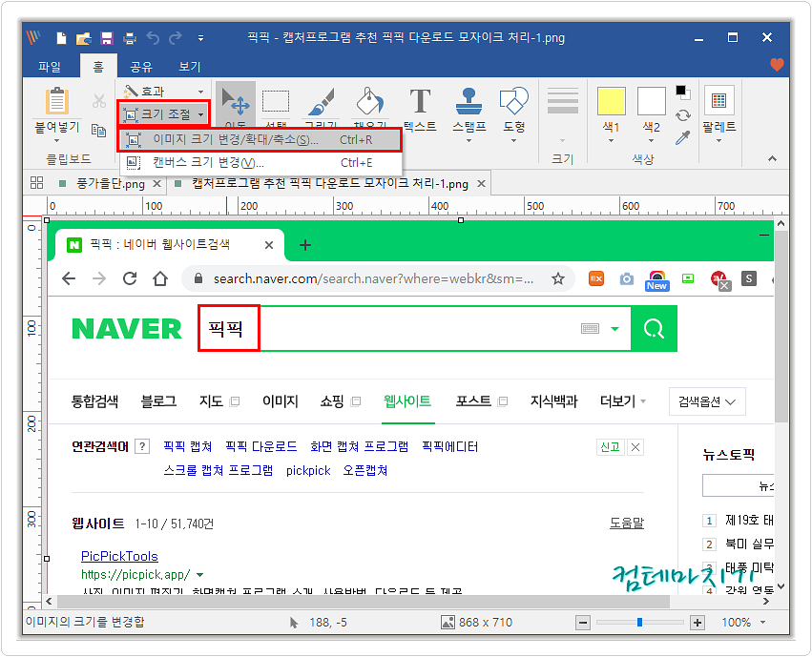Click the top-center canvas resize handle

point(461,220)
